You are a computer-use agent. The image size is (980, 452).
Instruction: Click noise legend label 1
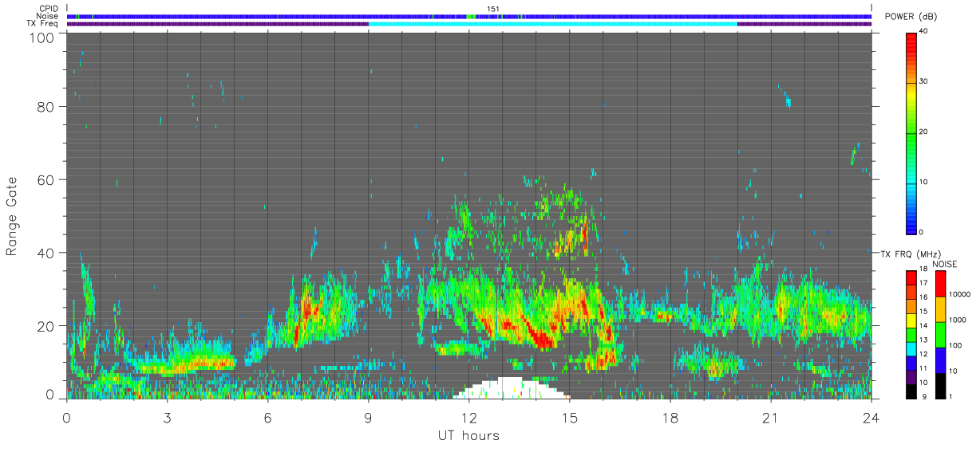949,396
